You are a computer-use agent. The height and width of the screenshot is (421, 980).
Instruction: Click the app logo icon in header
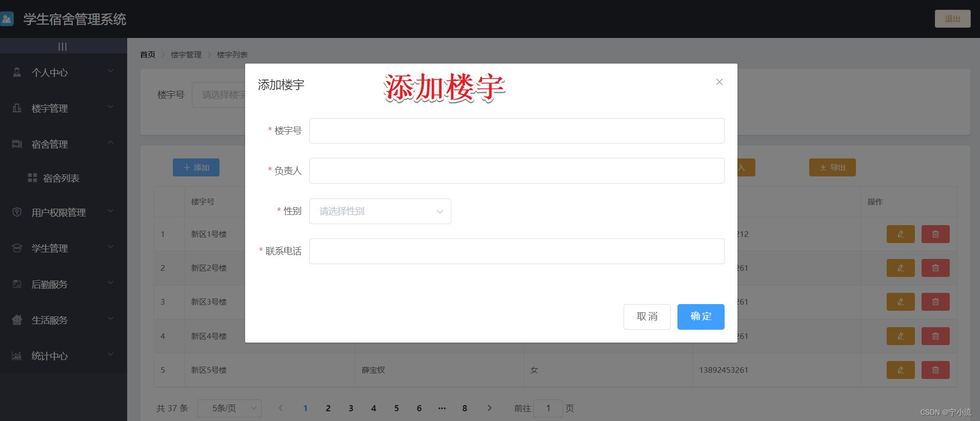pyautogui.click(x=7, y=19)
